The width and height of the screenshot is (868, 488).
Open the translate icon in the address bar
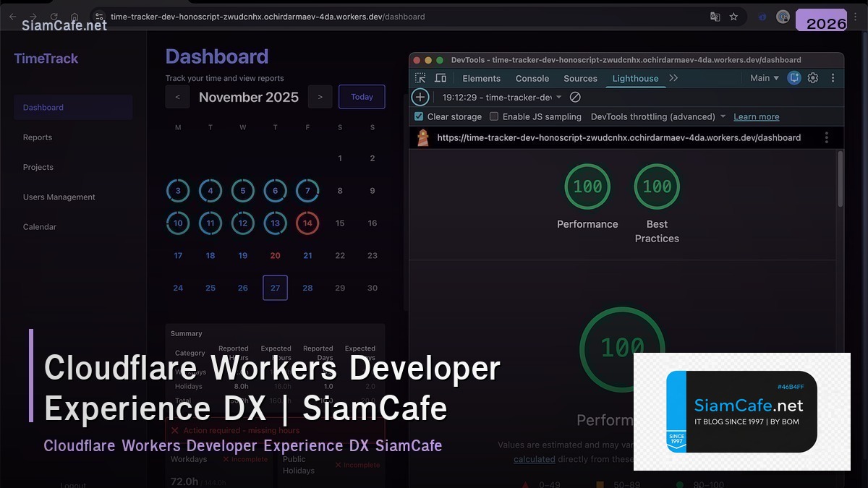point(716,16)
